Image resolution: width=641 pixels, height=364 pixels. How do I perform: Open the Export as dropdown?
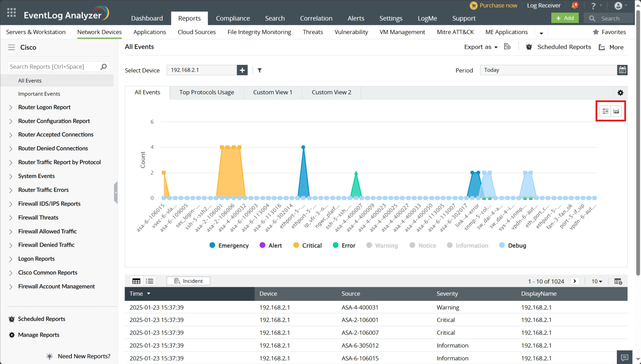[x=481, y=47]
